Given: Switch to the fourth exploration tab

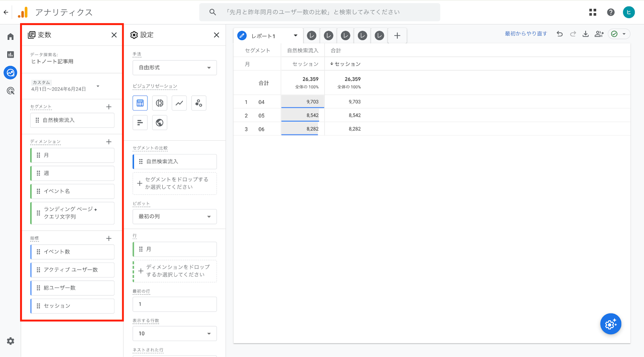Looking at the screenshot, I should click(345, 35).
